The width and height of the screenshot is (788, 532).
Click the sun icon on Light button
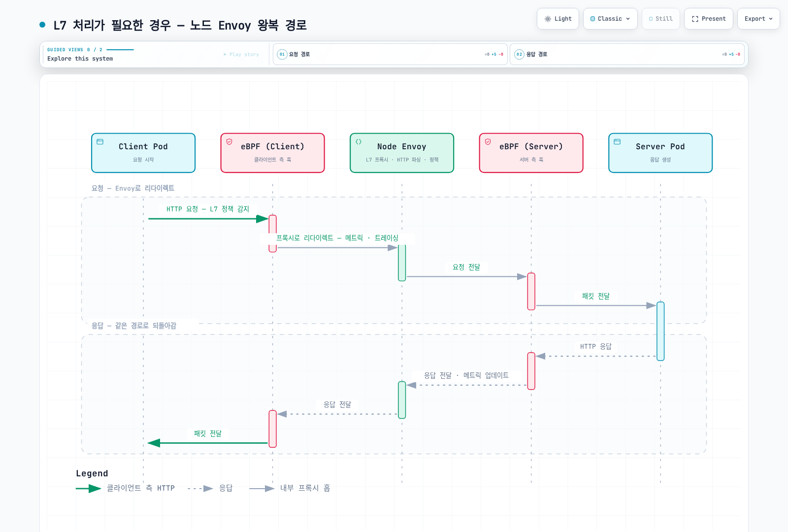548,19
